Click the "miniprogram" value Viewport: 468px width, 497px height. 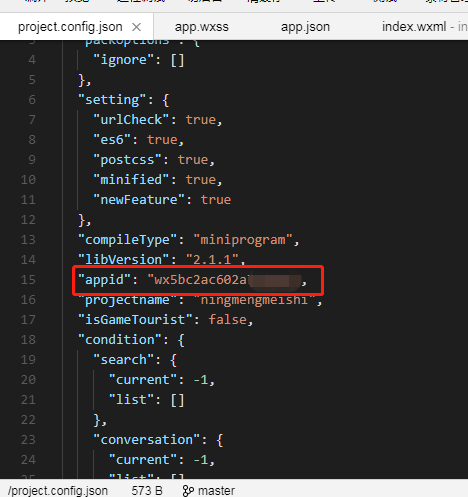coord(243,240)
